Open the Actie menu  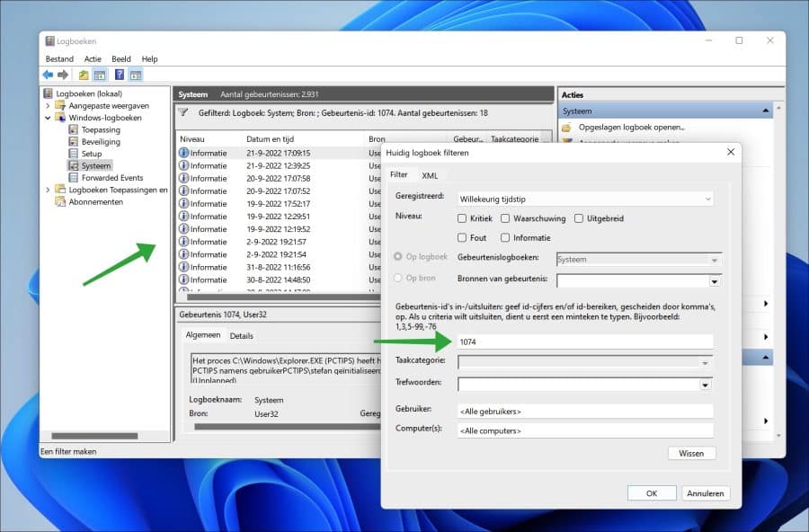click(x=93, y=58)
